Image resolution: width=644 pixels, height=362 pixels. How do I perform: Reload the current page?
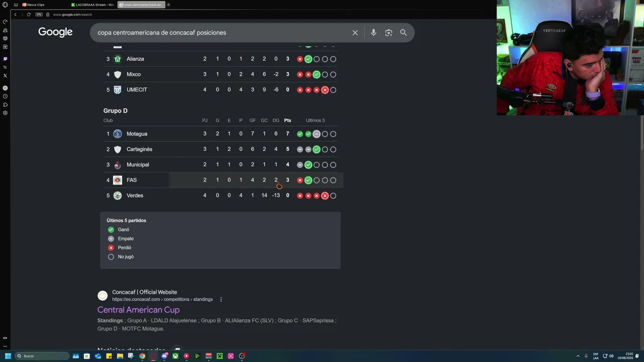29,15
